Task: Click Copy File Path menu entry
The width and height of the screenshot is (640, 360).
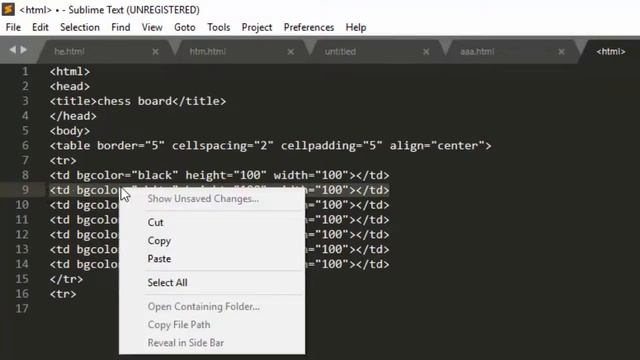Action: coord(179,325)
